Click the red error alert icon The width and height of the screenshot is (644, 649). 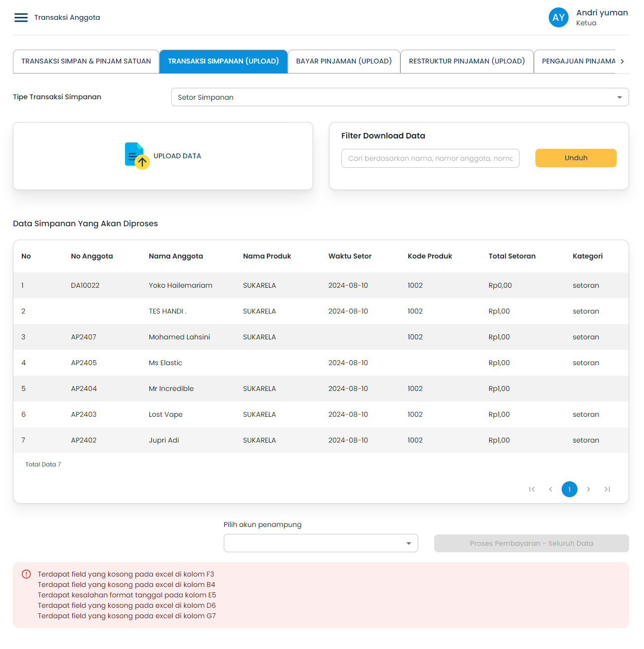(26, 574)
